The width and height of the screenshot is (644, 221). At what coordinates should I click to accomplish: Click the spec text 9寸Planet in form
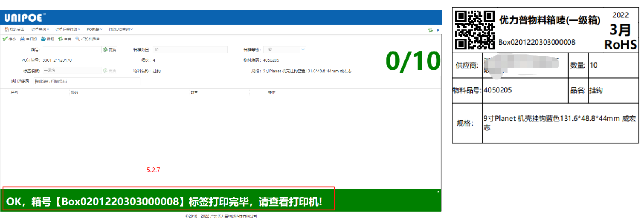coord(307,71)
